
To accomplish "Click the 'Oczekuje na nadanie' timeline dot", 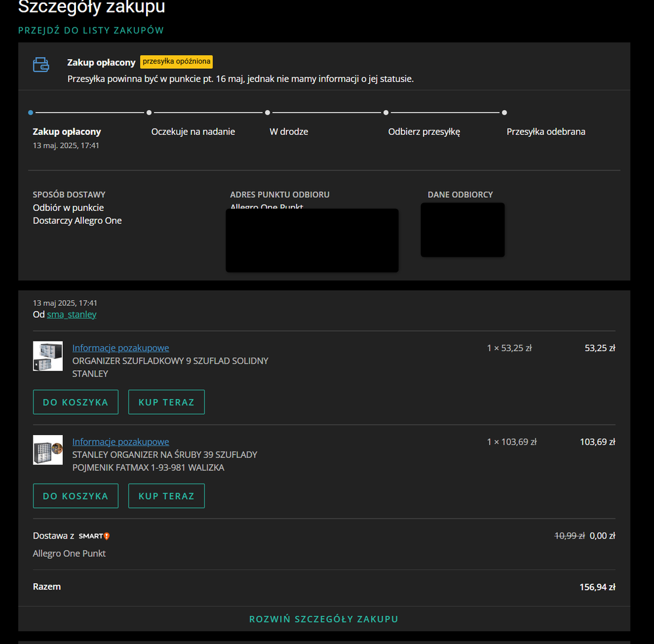I will click(x=149, y=113).
